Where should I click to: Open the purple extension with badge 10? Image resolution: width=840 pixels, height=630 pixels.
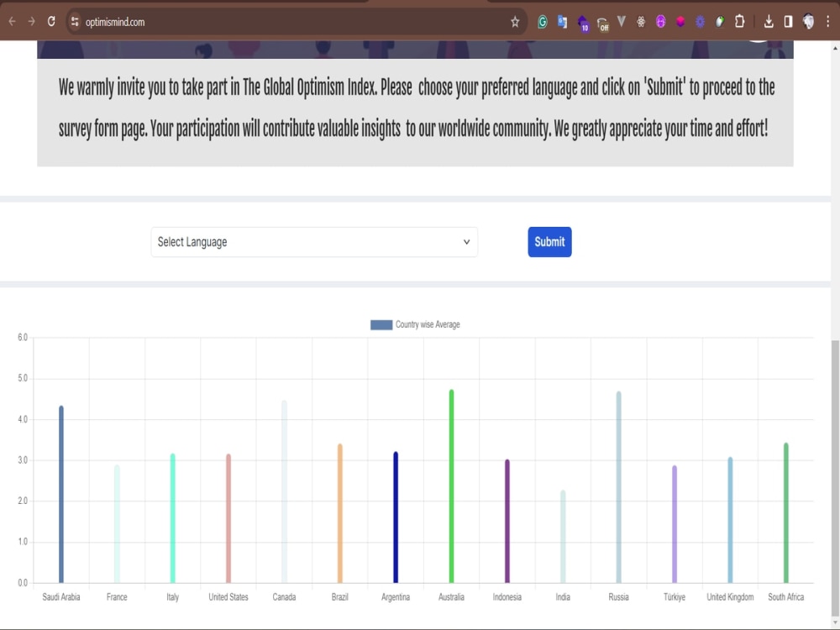(x=583, y=23)
